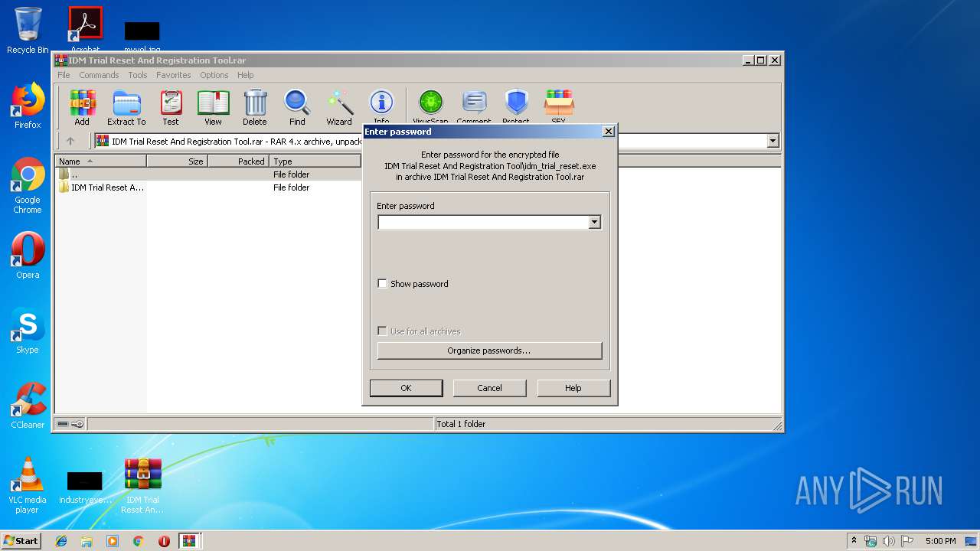Image resolution: width=980 pixels, height=551 pixels.
Task: Open the Options menu
Action: pos(214,75)
